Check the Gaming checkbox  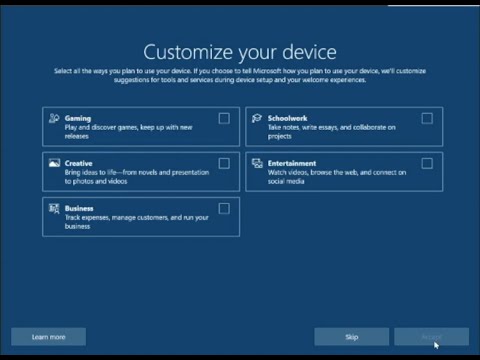224,118
